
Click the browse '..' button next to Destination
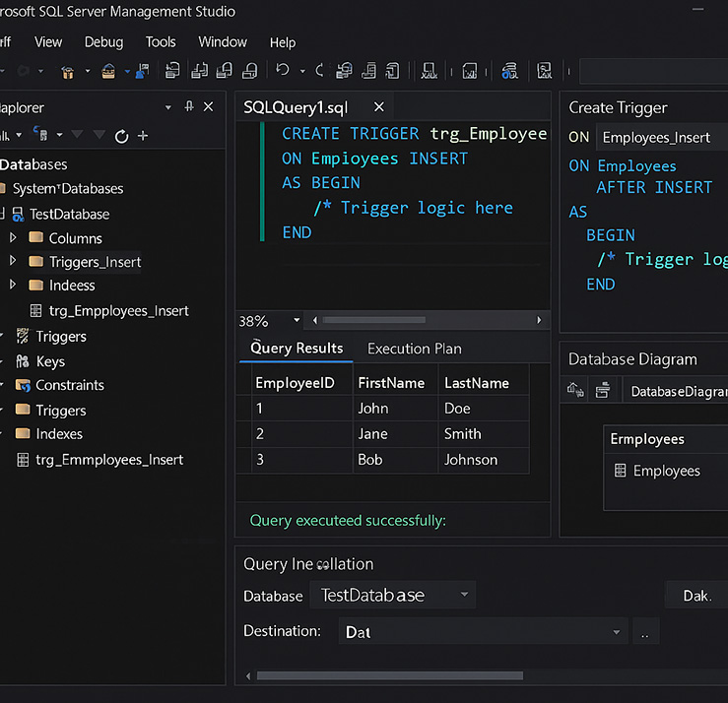coord(645,631)
